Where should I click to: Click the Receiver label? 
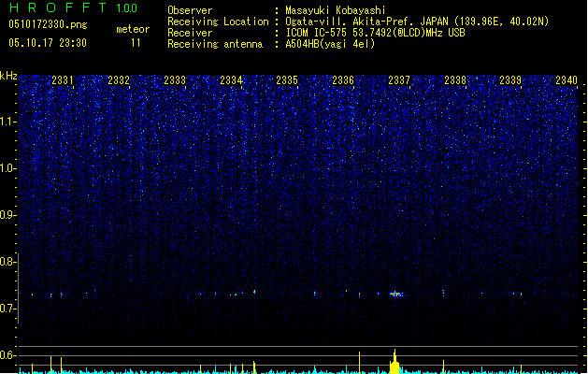tap(190, 33)
